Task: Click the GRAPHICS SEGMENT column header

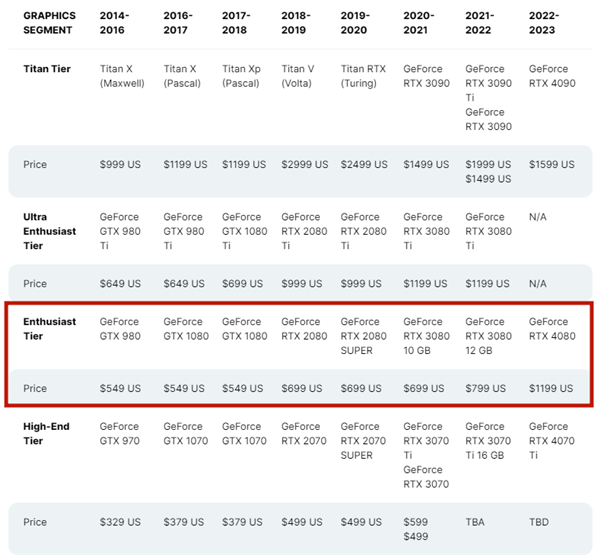Action: [x=49, y=23]
